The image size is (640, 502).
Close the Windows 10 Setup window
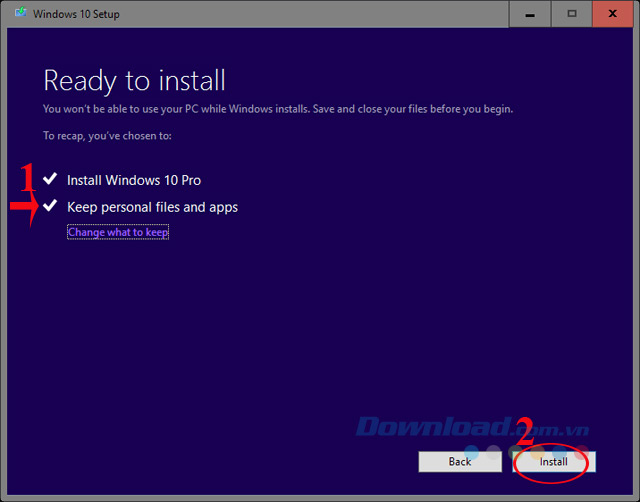coord(613,14)
